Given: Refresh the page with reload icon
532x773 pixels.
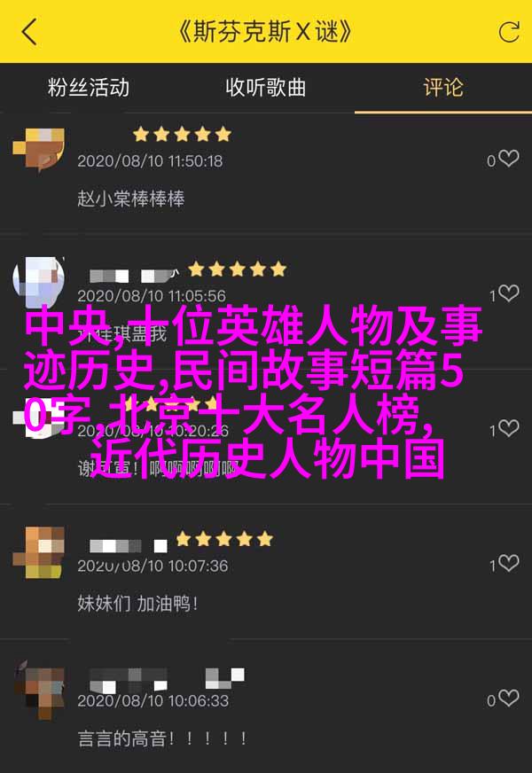Looking at the screenshot, I should click(x=508, y=33).
